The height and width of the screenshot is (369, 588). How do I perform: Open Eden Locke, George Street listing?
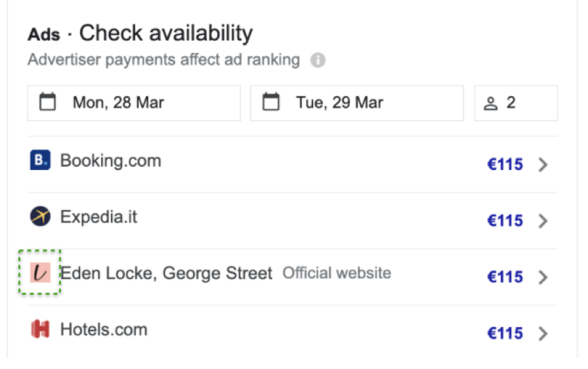(x=166, y=273)
